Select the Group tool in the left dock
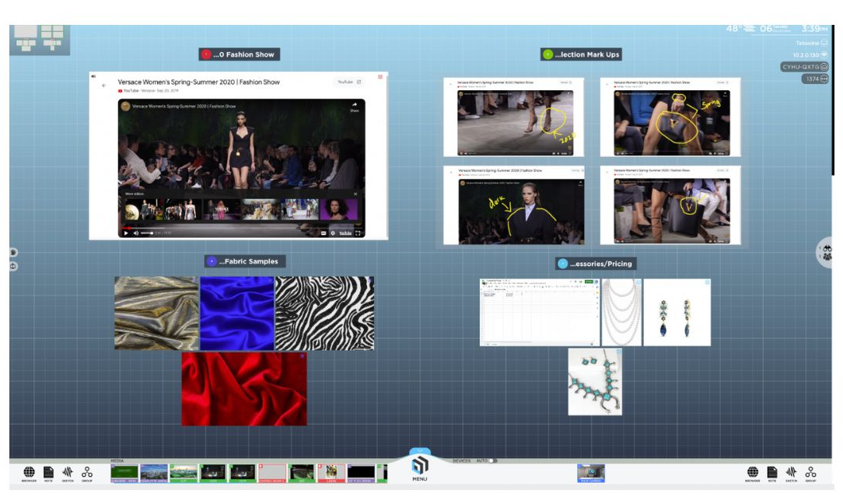 coord(87,473)
